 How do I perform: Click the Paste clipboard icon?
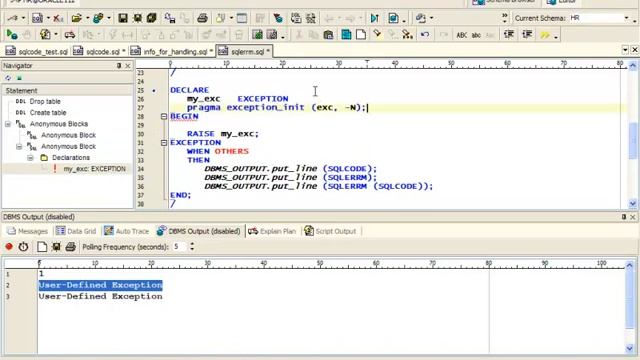pyautogui.click(x=328, y=35)
